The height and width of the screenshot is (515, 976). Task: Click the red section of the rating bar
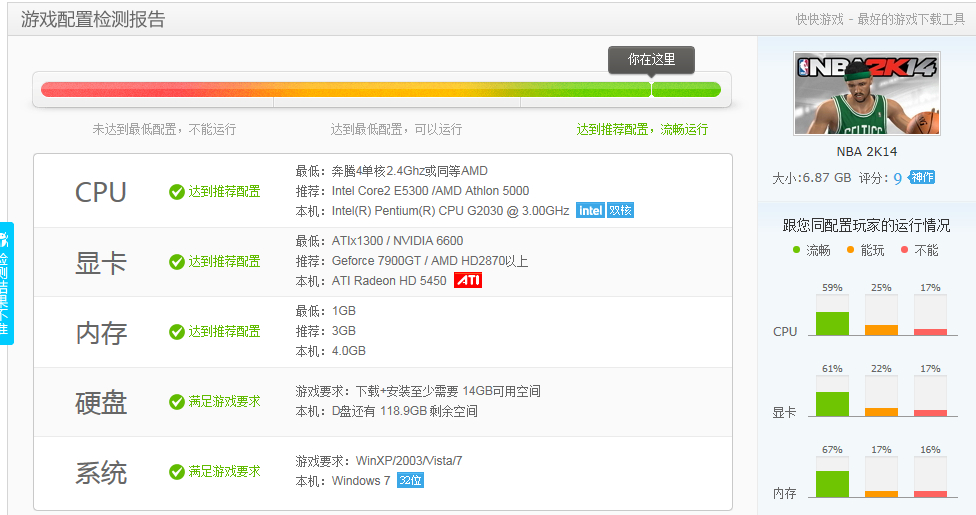(x=156, y=90)
